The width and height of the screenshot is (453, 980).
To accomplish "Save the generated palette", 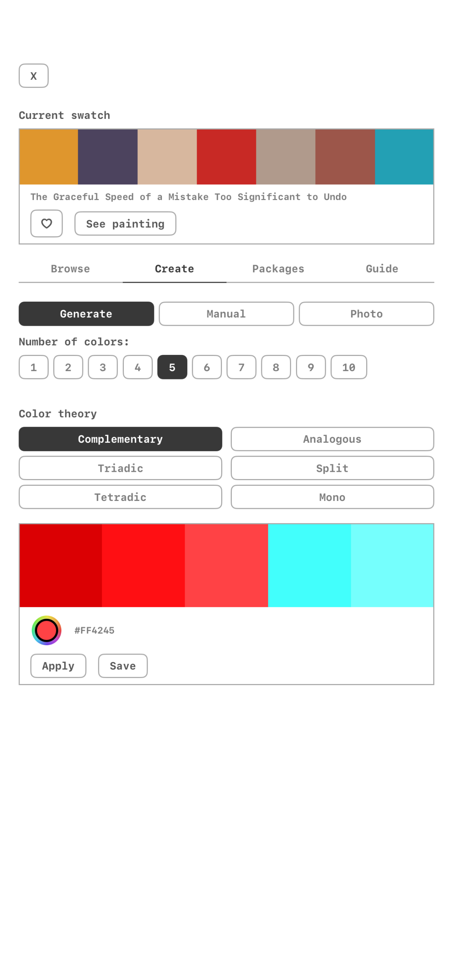I will 122,666.
